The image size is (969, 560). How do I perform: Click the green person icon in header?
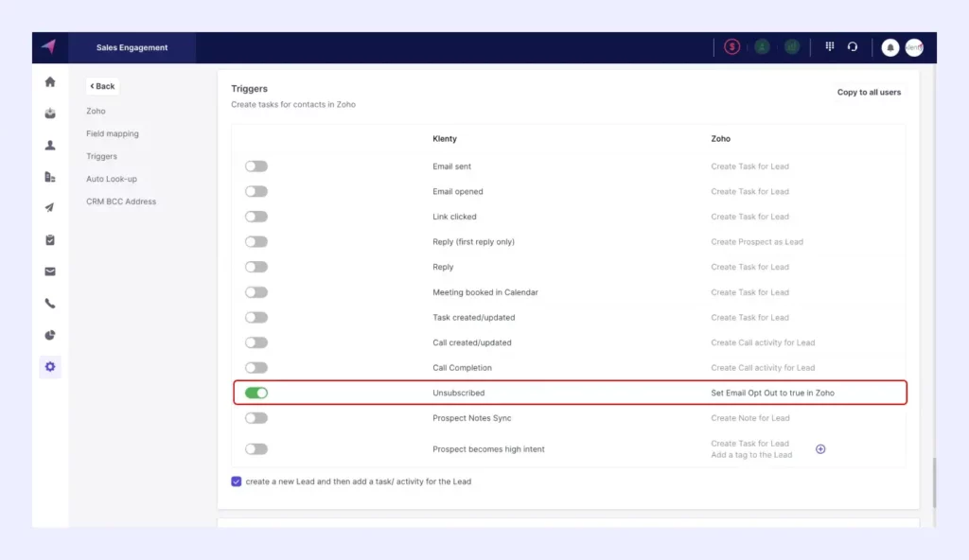coord(762,47)
